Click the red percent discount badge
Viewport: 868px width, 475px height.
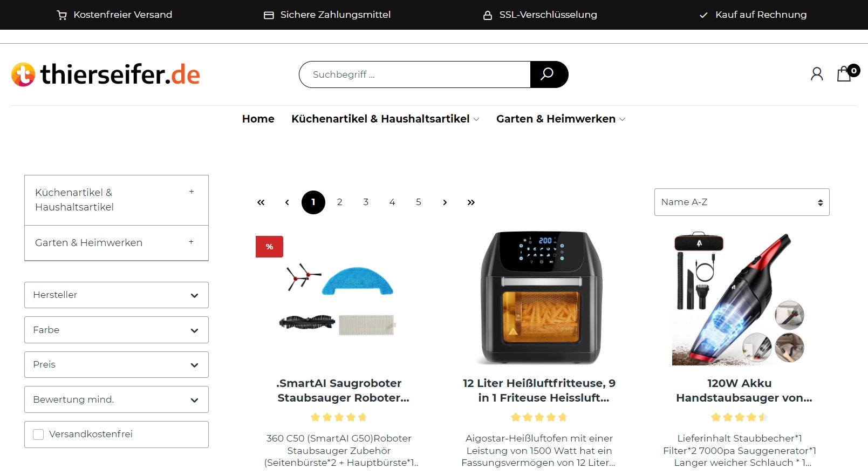[x=269, y=247]
